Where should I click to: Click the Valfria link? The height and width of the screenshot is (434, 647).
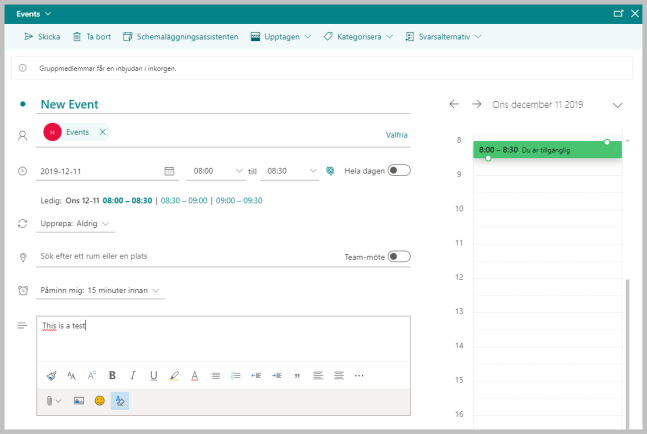point(397,134)
